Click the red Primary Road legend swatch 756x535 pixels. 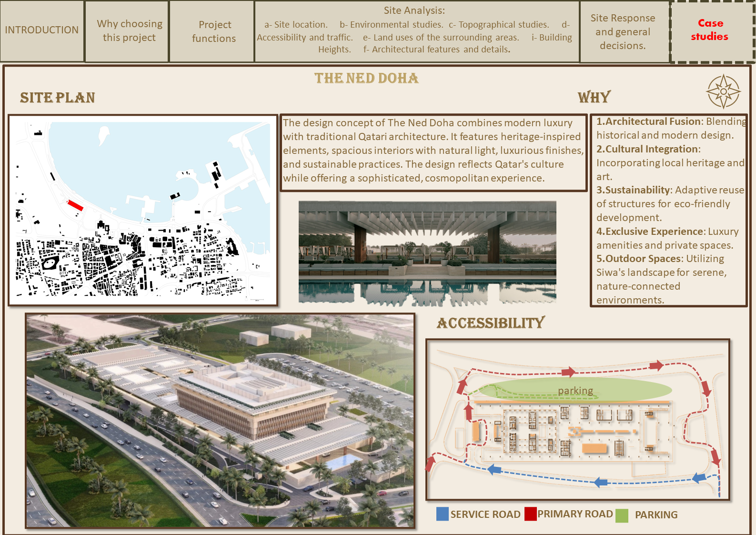point(530,514)
